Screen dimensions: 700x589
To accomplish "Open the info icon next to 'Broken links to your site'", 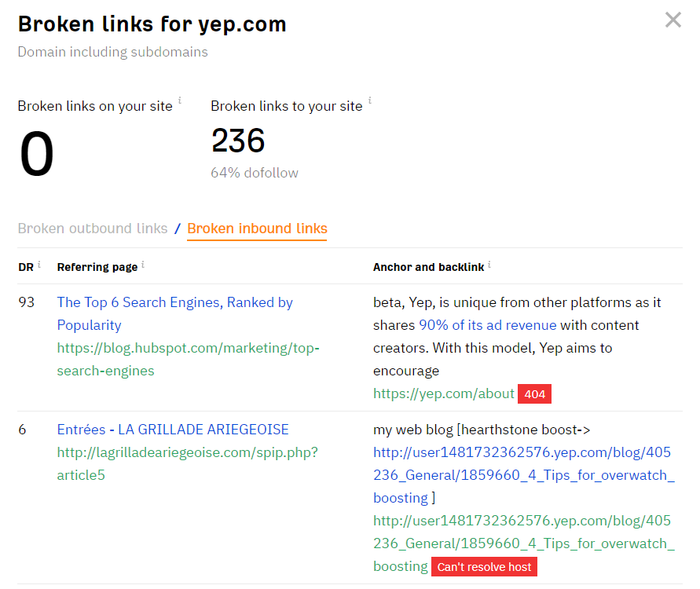I will click(x=369, y=101).
